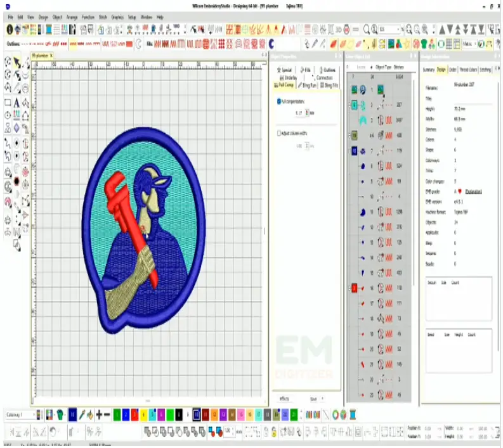Collapse the navy color block in Color-Object List
This screenshot has height=448, width=503.
(x=349, y=151)
